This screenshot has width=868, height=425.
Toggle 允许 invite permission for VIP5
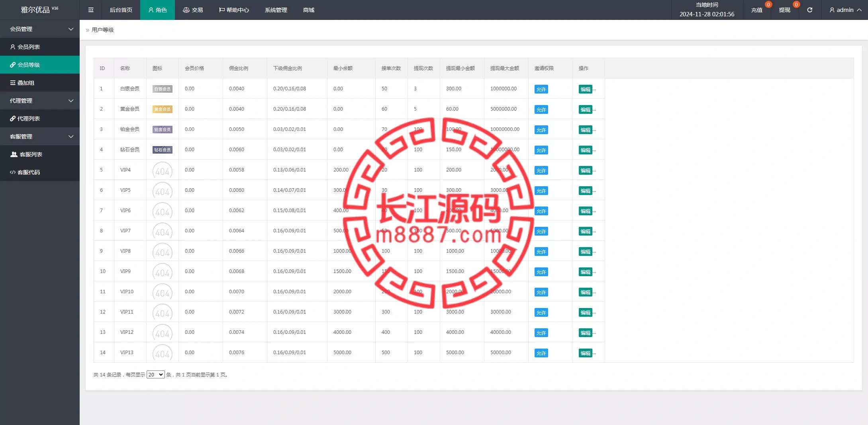pyautogui.click(x=541, y=191)
